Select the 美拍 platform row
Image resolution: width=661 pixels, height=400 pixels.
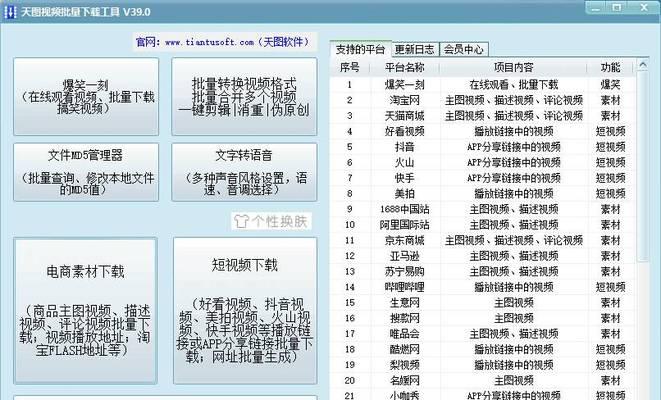click(x=483, y=194)
